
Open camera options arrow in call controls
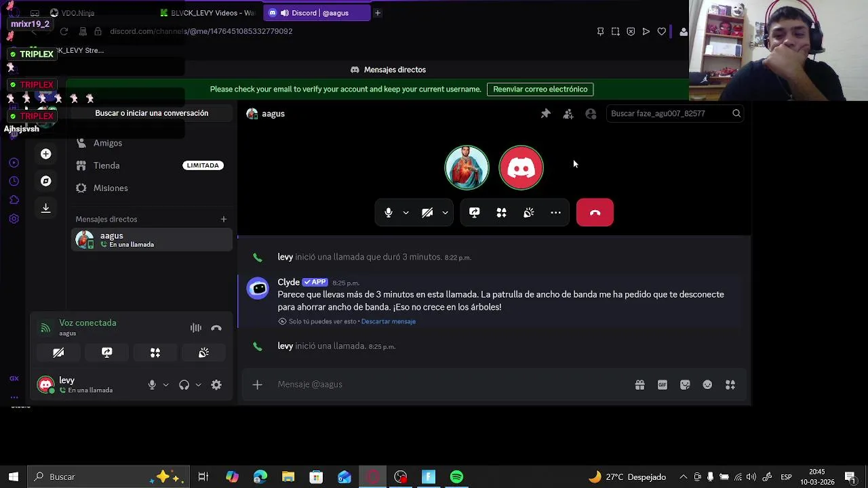point(445,213)
